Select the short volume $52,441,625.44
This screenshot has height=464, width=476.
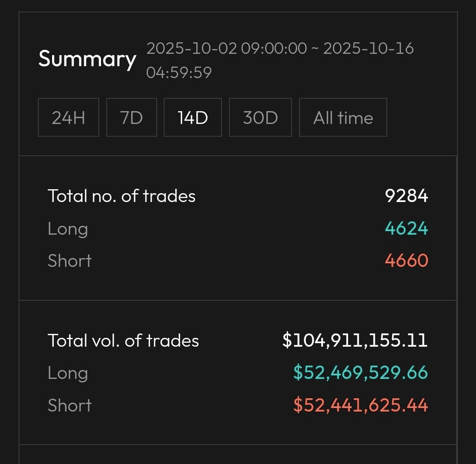(x=360, y=405)
